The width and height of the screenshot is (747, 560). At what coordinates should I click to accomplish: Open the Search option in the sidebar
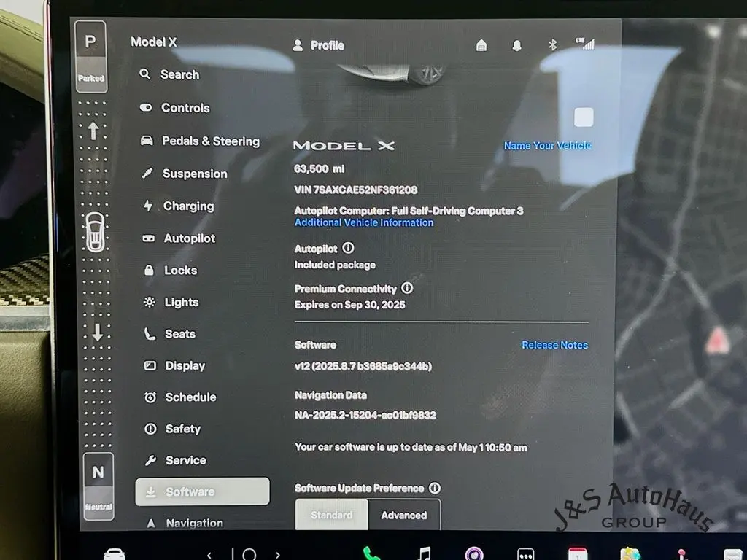click(x=169, y=74)
